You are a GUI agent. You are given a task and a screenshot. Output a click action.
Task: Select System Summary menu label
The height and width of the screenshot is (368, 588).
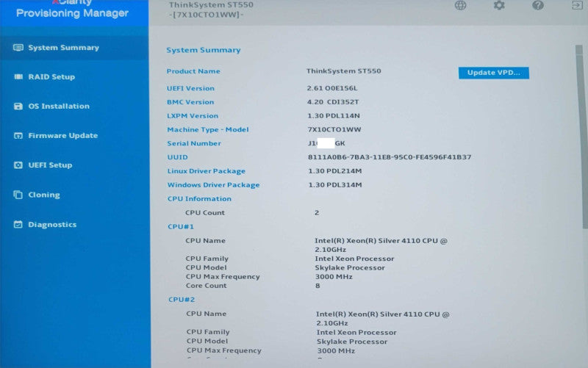(64, 48)
